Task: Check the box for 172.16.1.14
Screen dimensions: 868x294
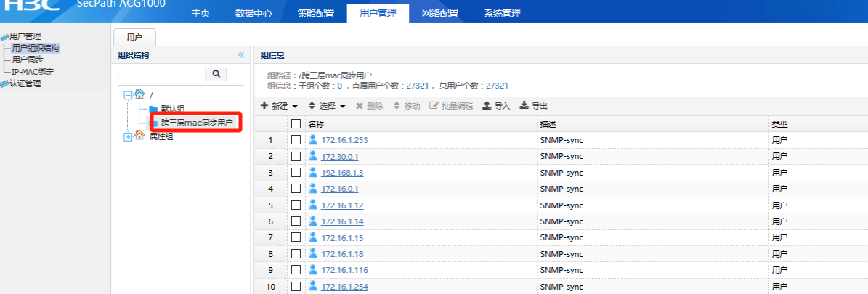Action: point(296,221)
